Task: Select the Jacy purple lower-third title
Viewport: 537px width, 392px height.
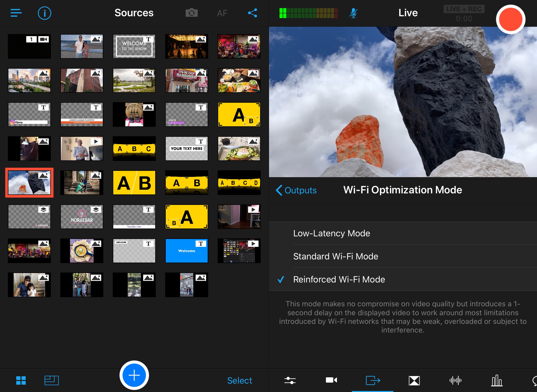Action: point(187,115)
